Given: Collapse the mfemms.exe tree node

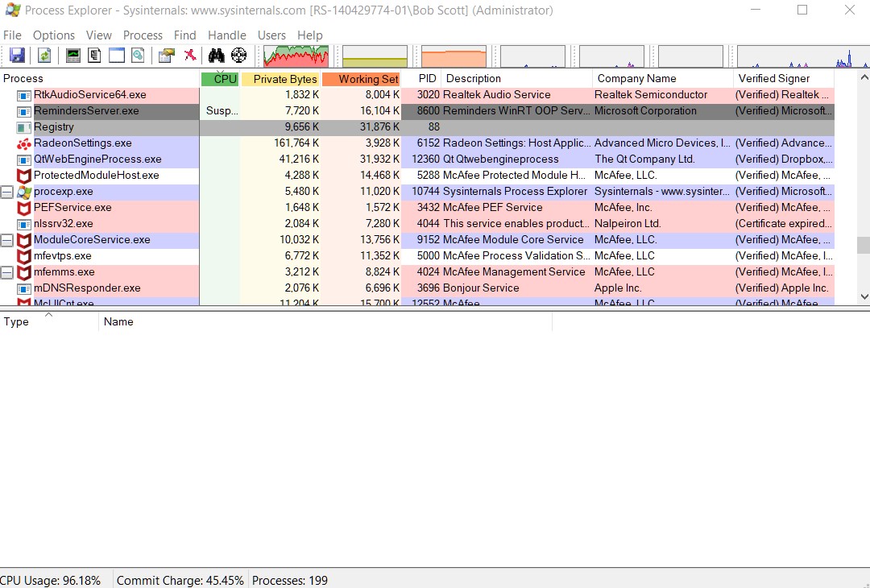Looking at the screenshot, I should pyautogui.click(x=6, y=272).
